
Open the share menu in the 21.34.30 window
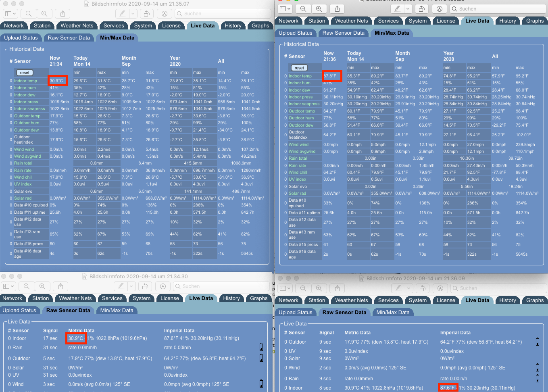click(x=60, y=286)
